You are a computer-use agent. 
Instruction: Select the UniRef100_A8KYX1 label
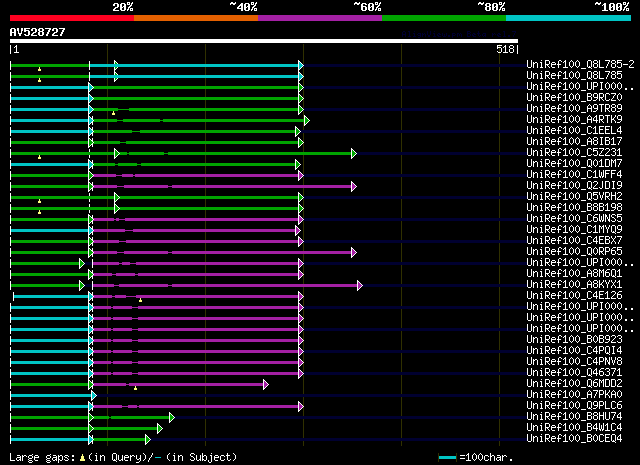coord(574,285)
